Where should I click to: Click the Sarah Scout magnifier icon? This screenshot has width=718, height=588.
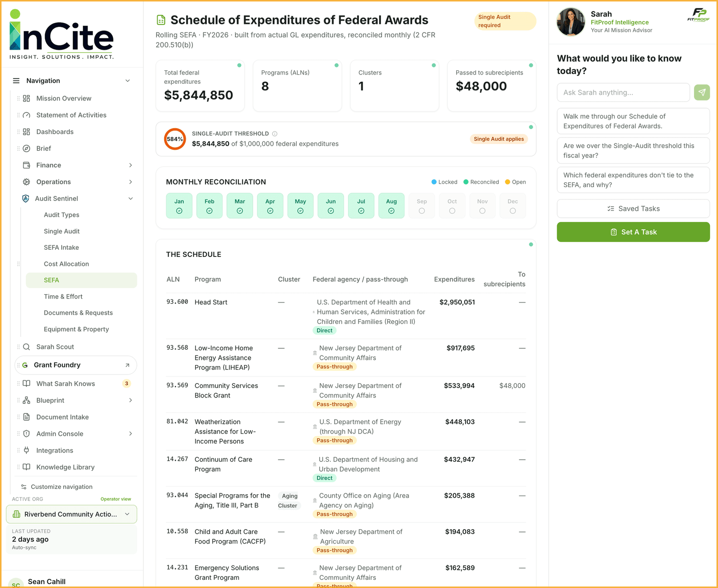(26, 347)
